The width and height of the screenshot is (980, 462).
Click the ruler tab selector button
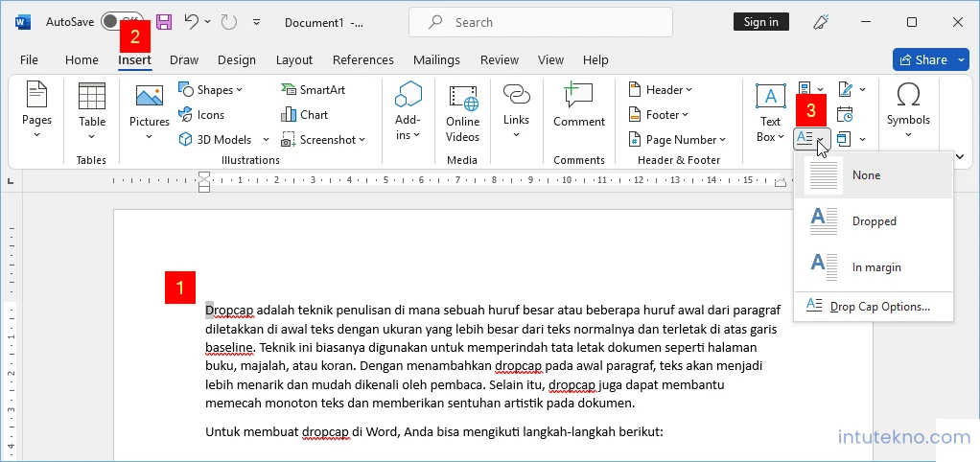(11, 182)
